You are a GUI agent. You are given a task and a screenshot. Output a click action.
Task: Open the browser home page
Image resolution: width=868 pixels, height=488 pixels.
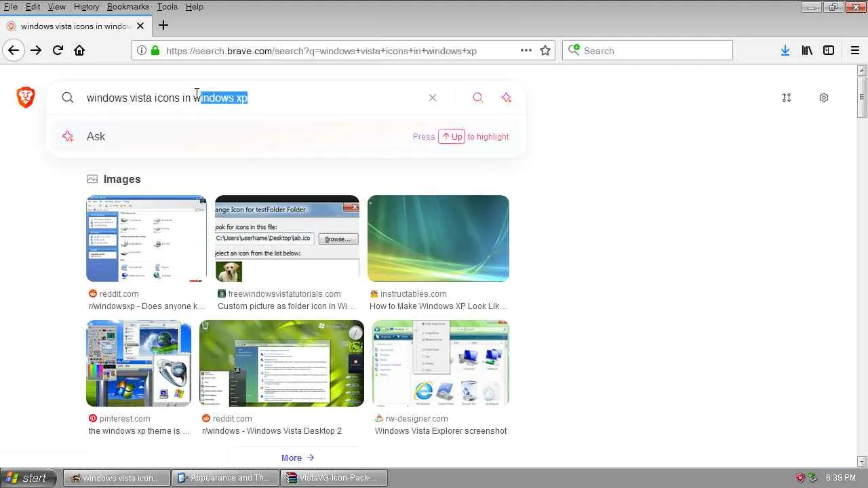(x=79, y=50)
